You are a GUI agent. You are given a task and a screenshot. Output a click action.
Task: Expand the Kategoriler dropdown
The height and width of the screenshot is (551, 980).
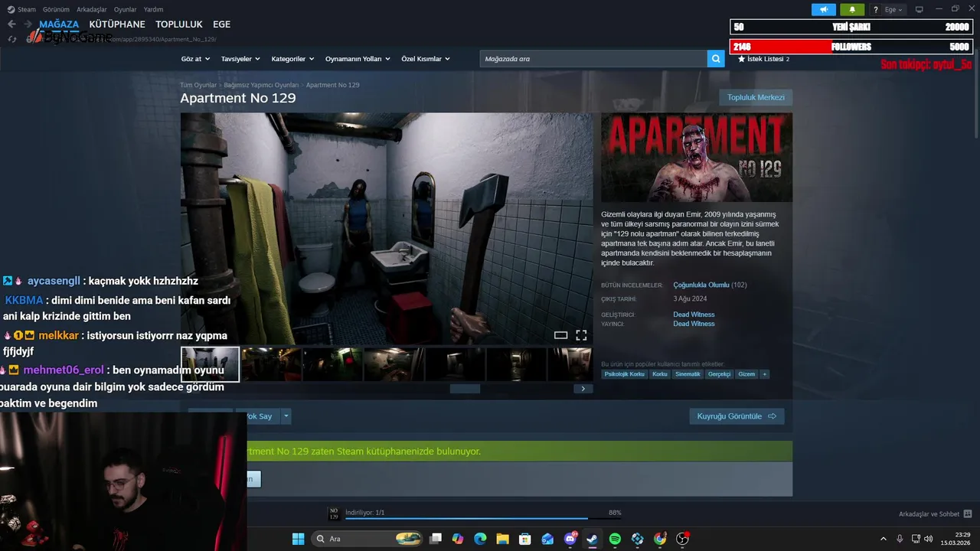(x=292, y=59)
